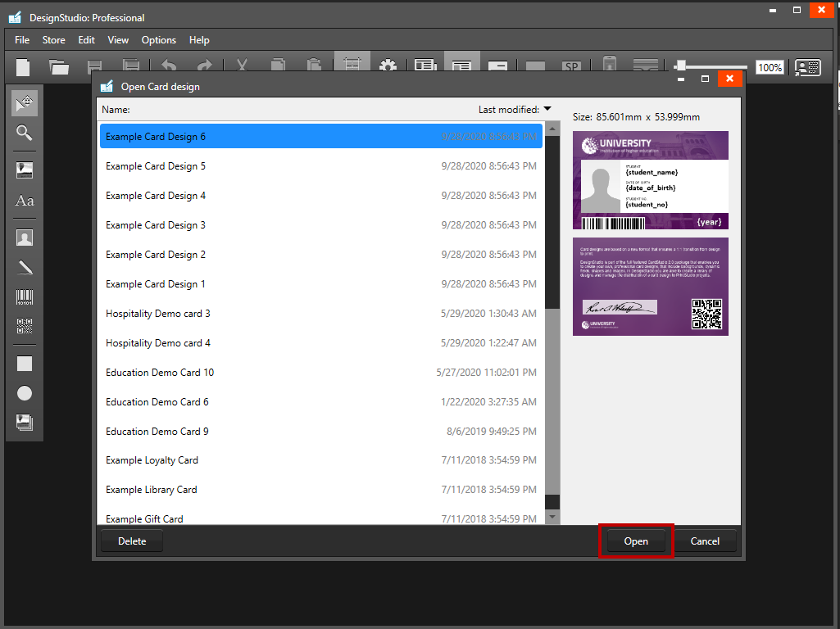Select the Ellipse shape tool
The height and width of the screenshot is (629, 840).
[x=24, y=393]
